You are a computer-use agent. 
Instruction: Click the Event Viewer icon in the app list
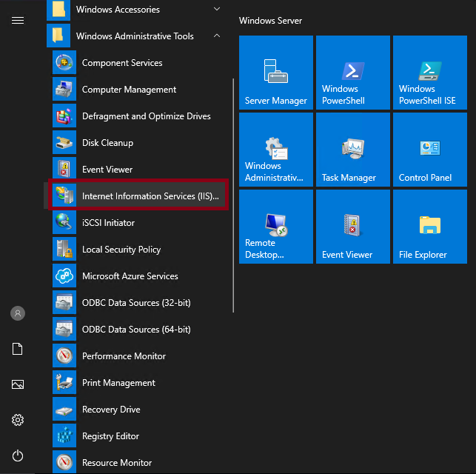coord(64,169)
